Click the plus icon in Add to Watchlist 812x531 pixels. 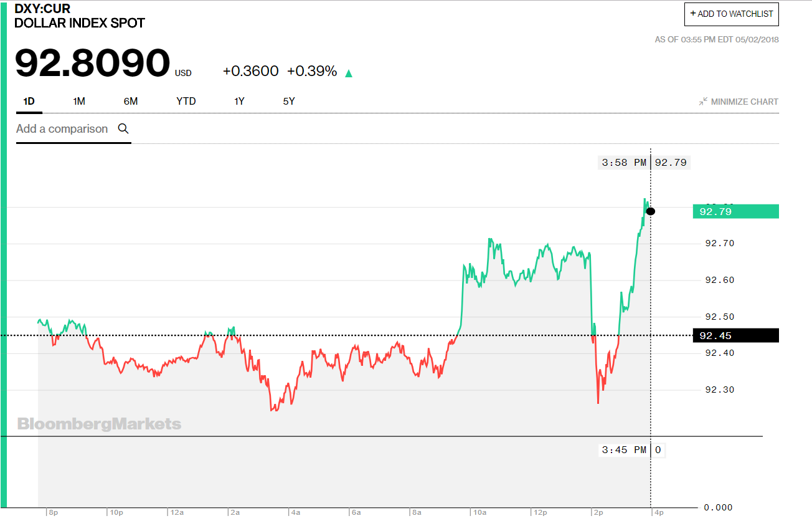coord(693,13)
